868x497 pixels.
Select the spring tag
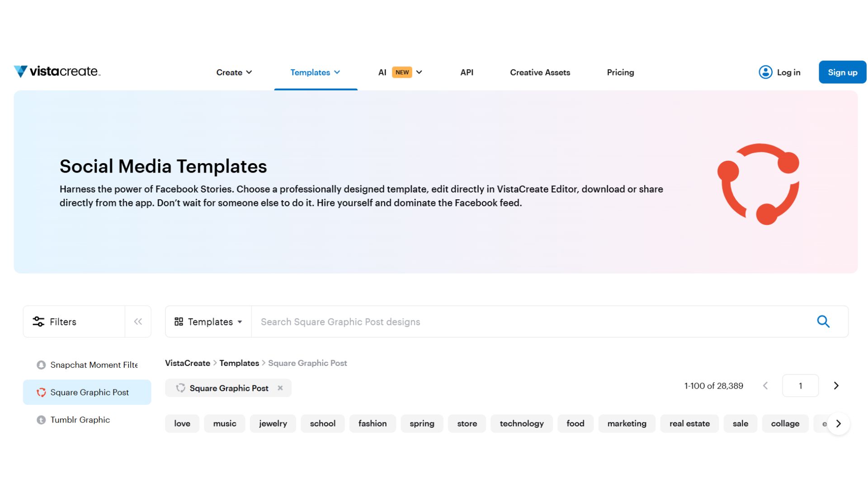422,424
